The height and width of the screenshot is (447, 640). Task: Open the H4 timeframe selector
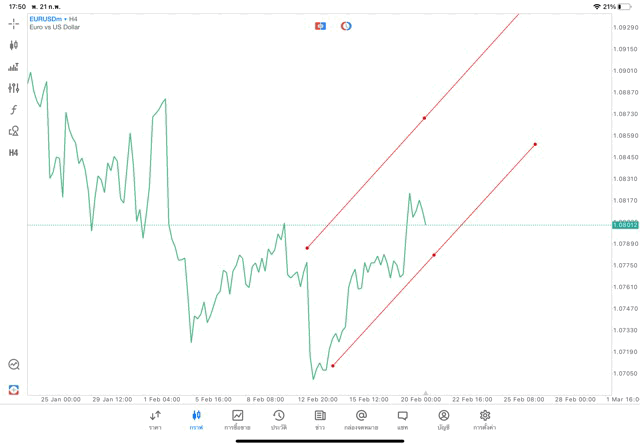pos(14,153)
